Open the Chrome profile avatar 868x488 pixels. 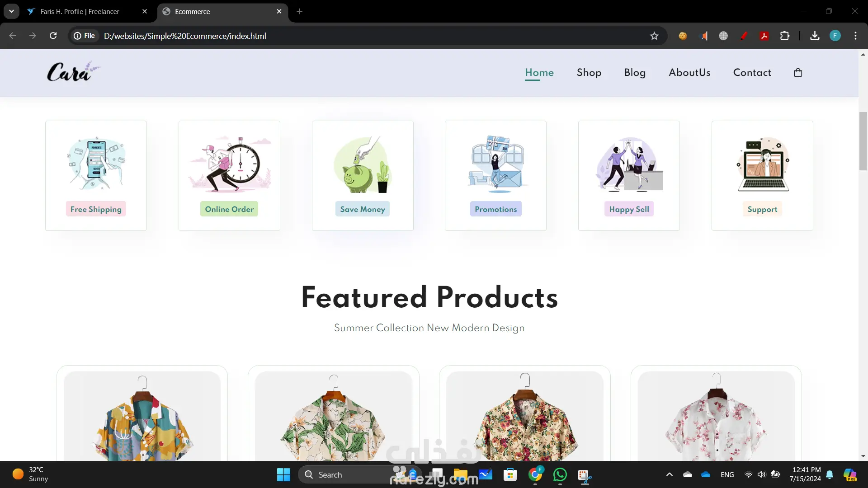(x=835, y=36)
